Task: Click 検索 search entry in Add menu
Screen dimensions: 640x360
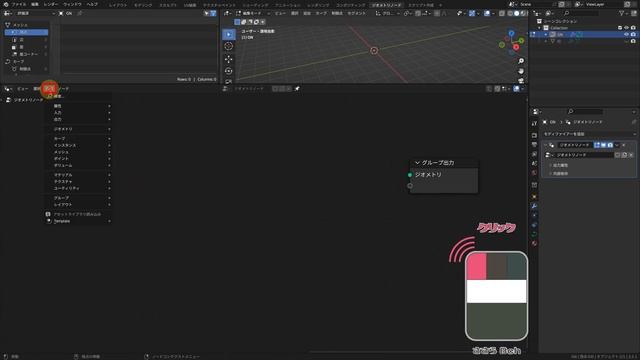Action: coord(78,96)
